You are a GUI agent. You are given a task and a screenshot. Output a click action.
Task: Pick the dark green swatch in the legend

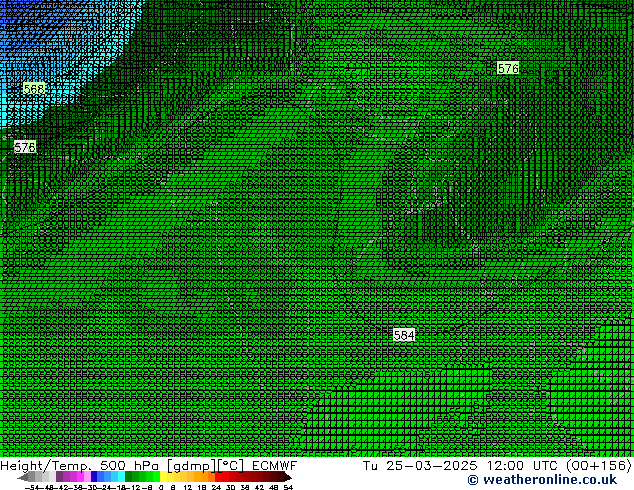tap(128, 477)
